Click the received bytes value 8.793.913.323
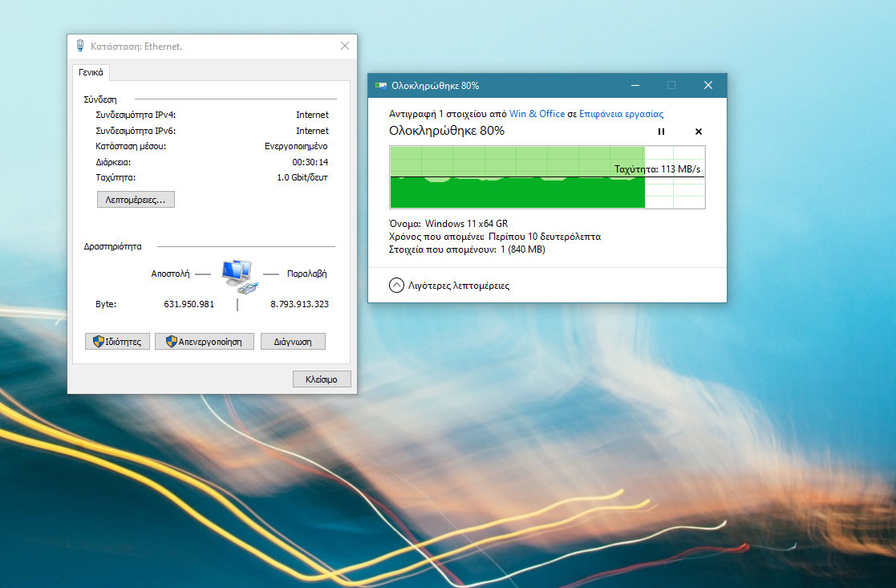 (299, 304)
